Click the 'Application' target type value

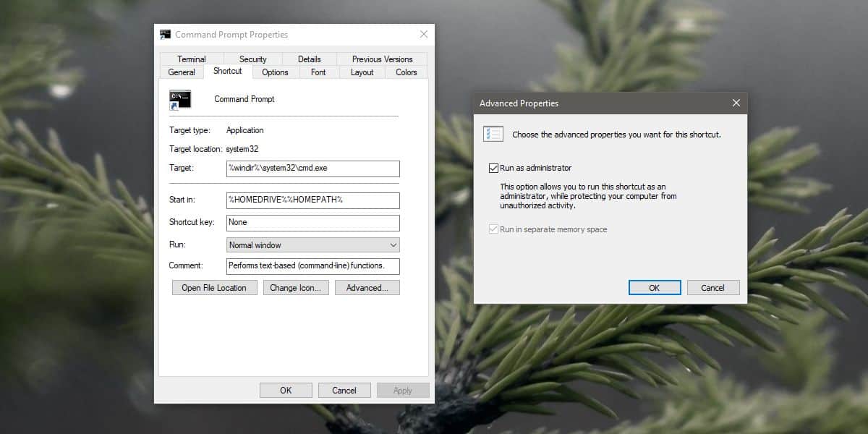pyautogui.click(x=245, y=130)
